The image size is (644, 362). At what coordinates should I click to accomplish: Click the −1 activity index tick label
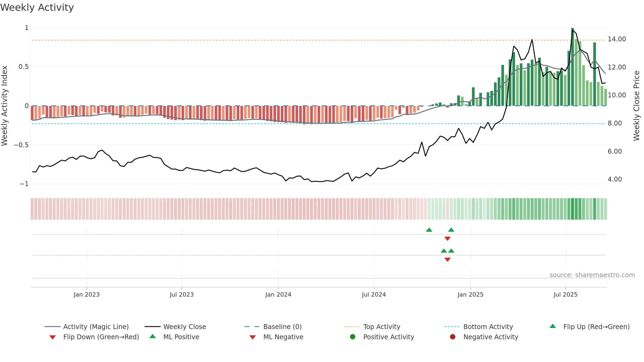coord(24,184)
